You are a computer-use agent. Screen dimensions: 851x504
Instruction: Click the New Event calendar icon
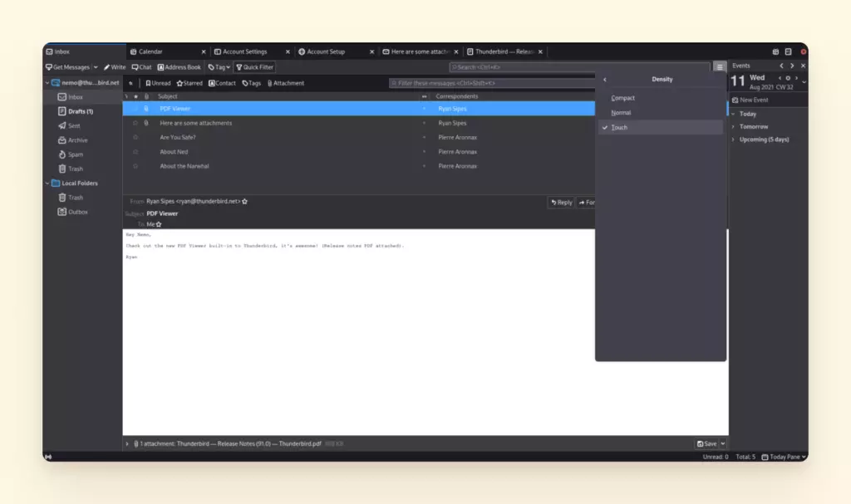(735, 100)
